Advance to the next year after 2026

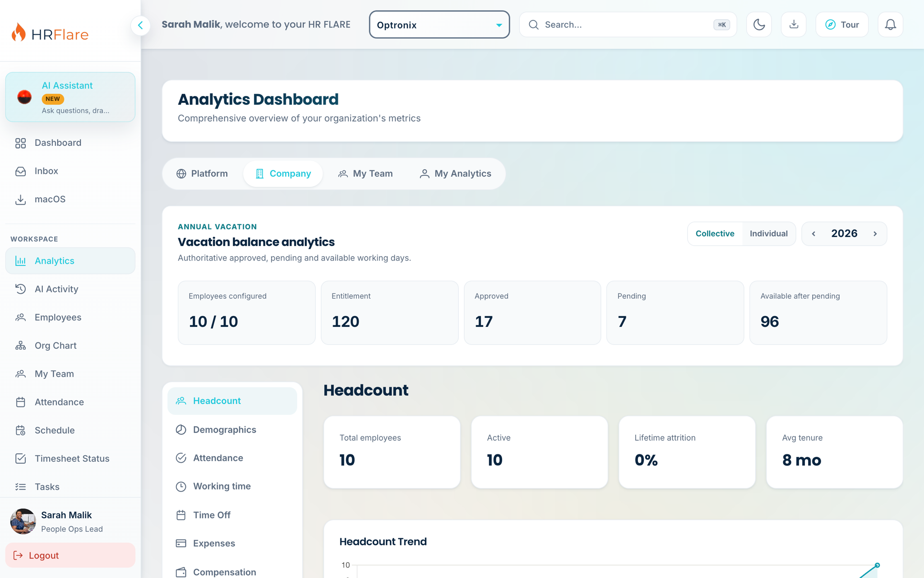[875, 233]
